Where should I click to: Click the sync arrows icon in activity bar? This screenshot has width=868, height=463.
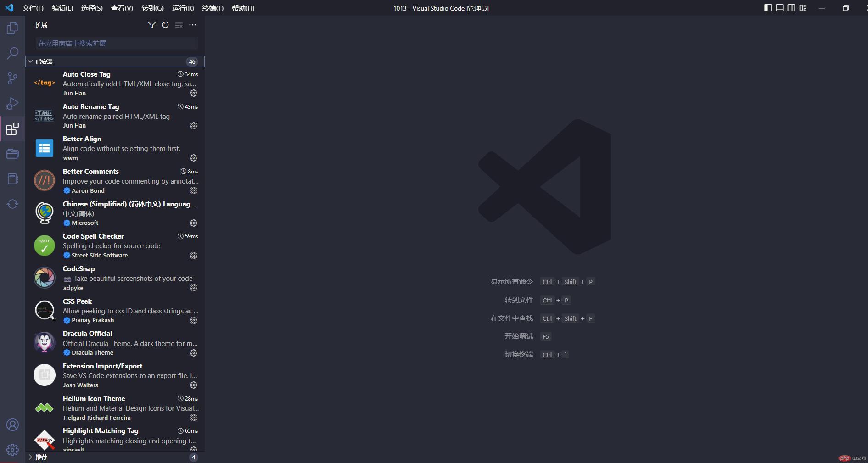coord(12,204)
